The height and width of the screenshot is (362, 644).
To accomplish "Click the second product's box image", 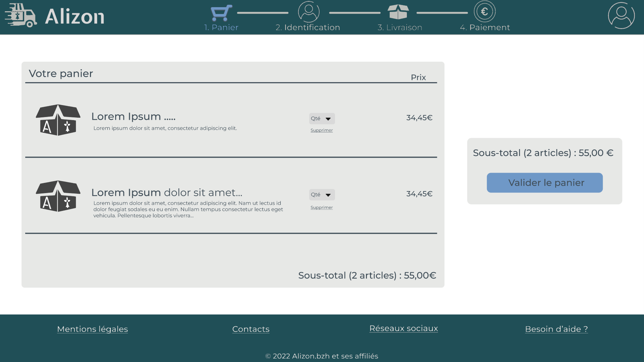I will (58, 196).
